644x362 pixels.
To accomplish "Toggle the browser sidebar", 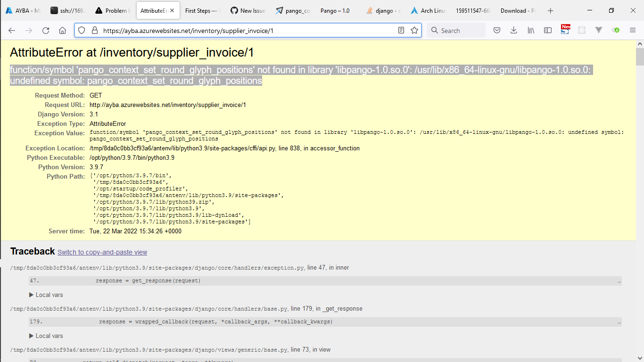I will point(547,30).
